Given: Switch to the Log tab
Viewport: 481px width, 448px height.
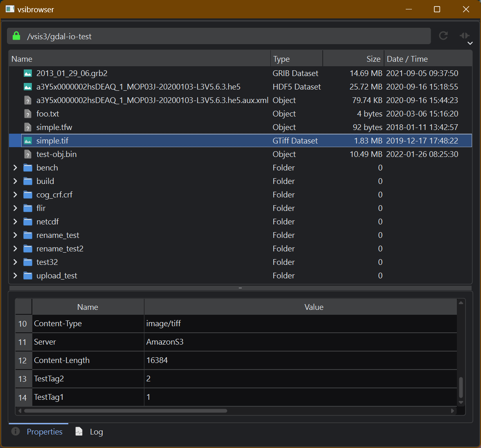Looking at the screenshot, I should (x=97, y=431).
